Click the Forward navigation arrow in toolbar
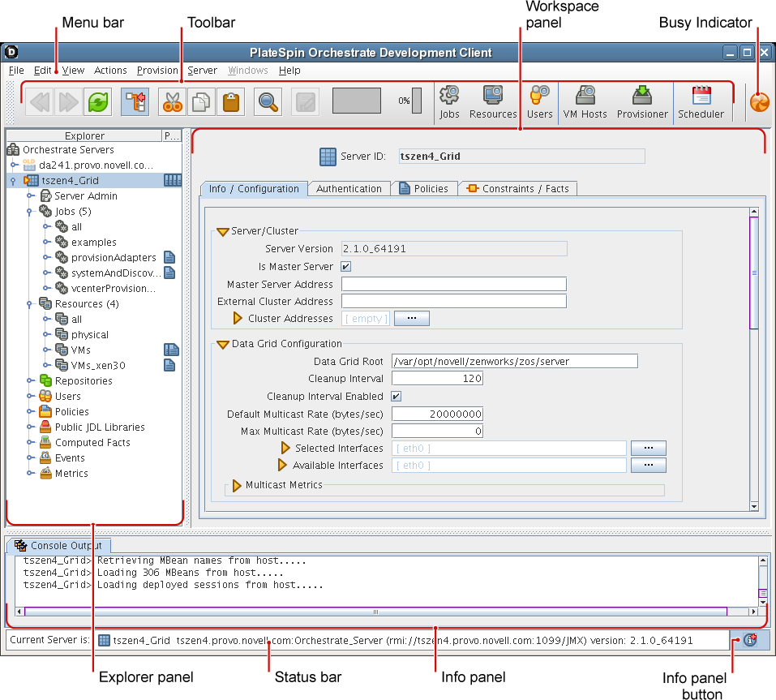The width and height of the screenshot is (776, 700). [x=68, y=102]
